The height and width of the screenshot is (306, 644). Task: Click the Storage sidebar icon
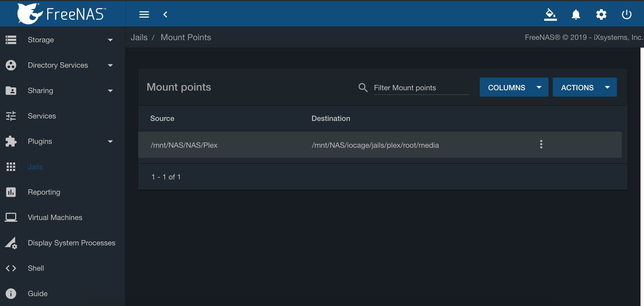click(11, 40)
